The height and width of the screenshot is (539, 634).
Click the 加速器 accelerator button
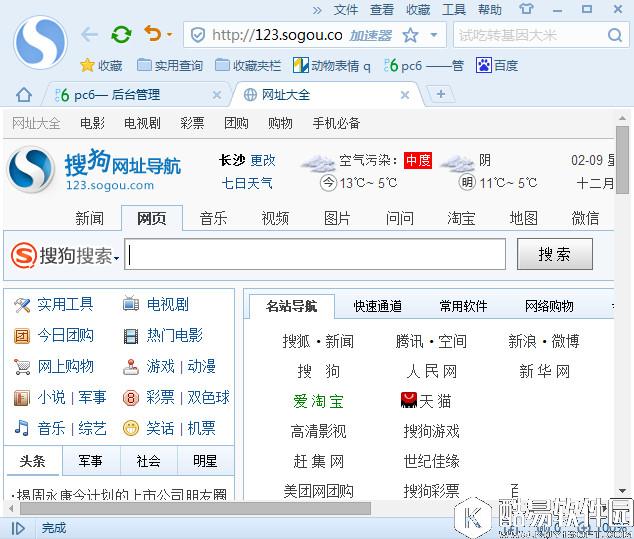click(x=370, y=36)
